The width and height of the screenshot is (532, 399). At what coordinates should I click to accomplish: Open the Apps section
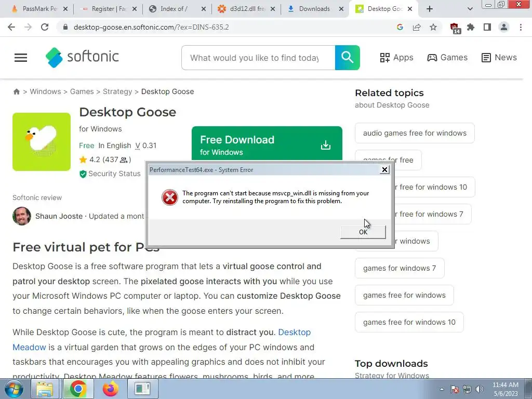pos(396,57)
